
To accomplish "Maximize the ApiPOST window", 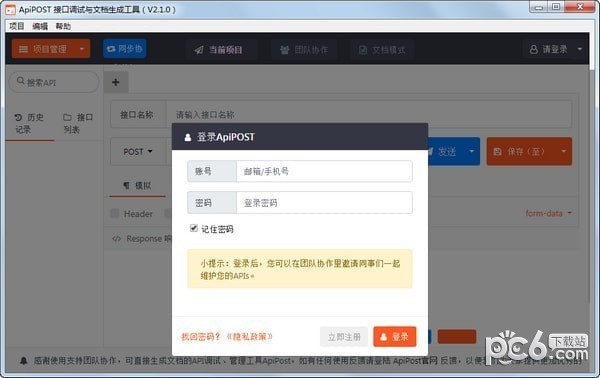I will tap(557, 7).
